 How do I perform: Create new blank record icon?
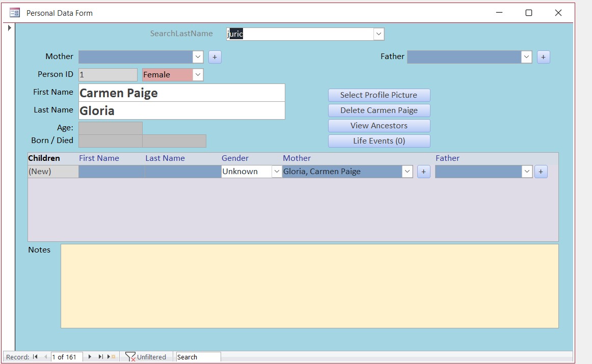pos(112,357)
